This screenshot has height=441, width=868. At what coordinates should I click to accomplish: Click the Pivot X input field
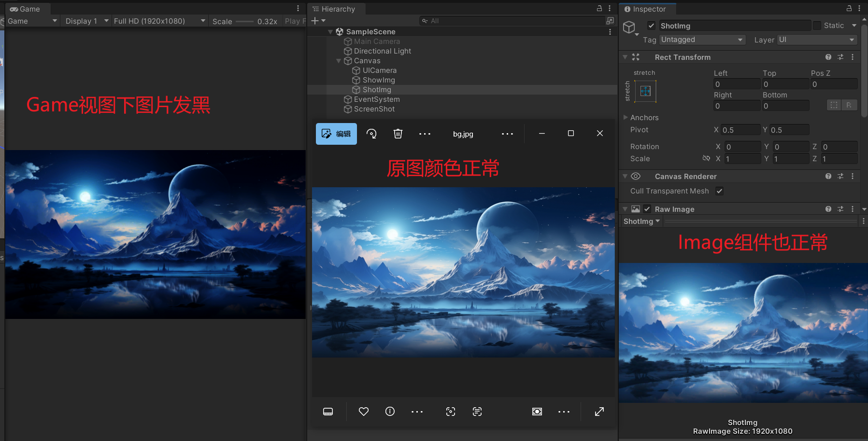[x=740, y=130]
